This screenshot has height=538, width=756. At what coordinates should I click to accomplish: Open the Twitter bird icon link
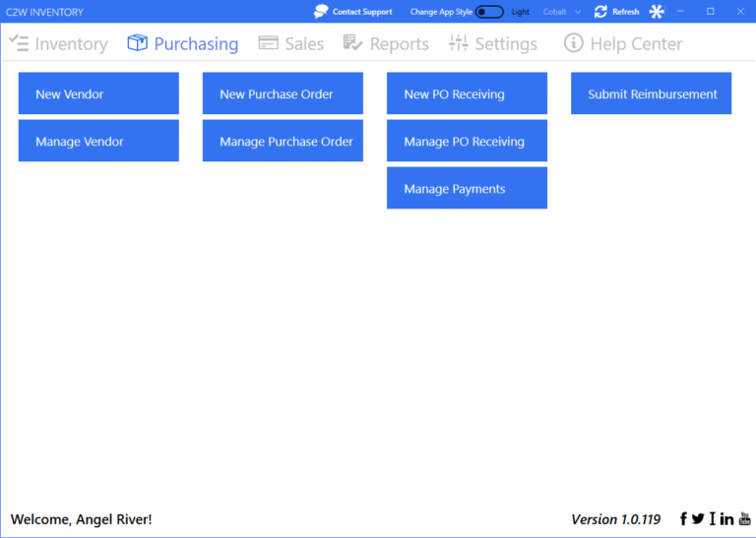(698, 519)
